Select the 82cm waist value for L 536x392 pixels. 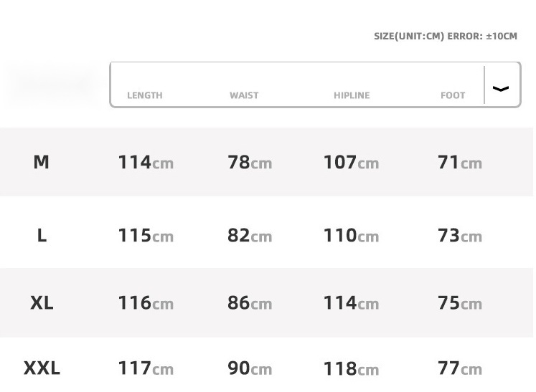(250, 235)
